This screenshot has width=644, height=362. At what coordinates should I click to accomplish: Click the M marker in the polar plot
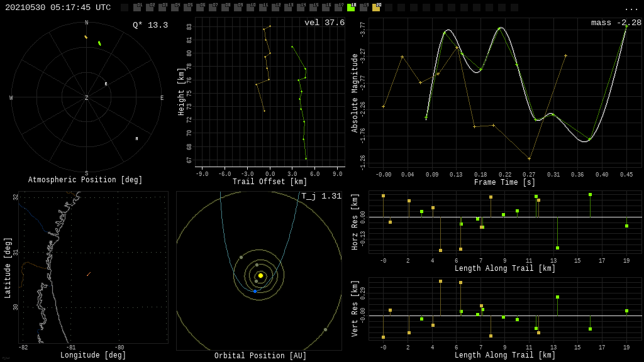[136, 139]
